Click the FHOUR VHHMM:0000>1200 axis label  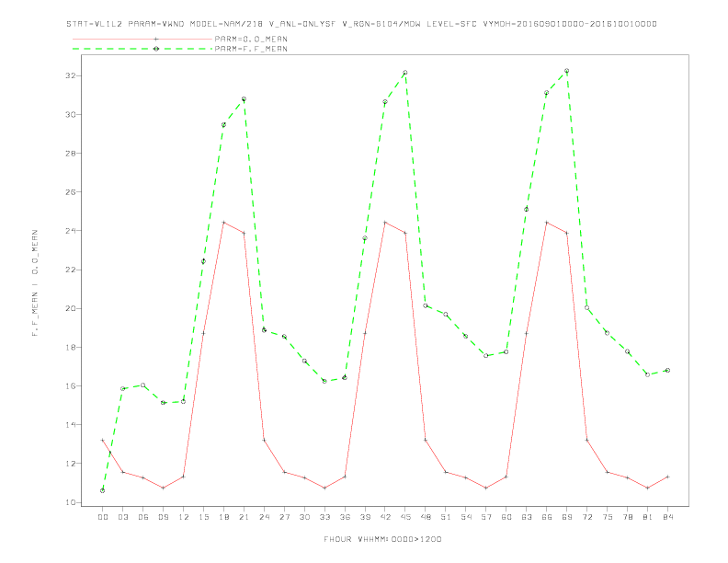[382, 539]
